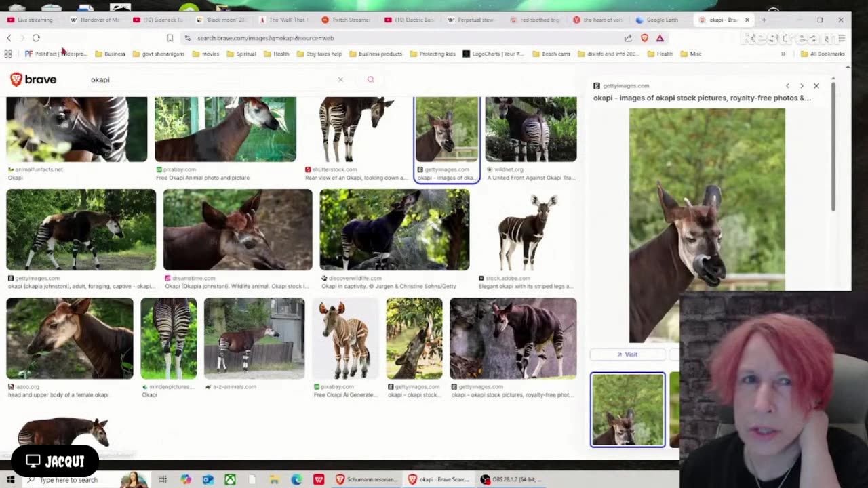
Task: Open the share icon in the address bar
Action: tap(628, 38)
